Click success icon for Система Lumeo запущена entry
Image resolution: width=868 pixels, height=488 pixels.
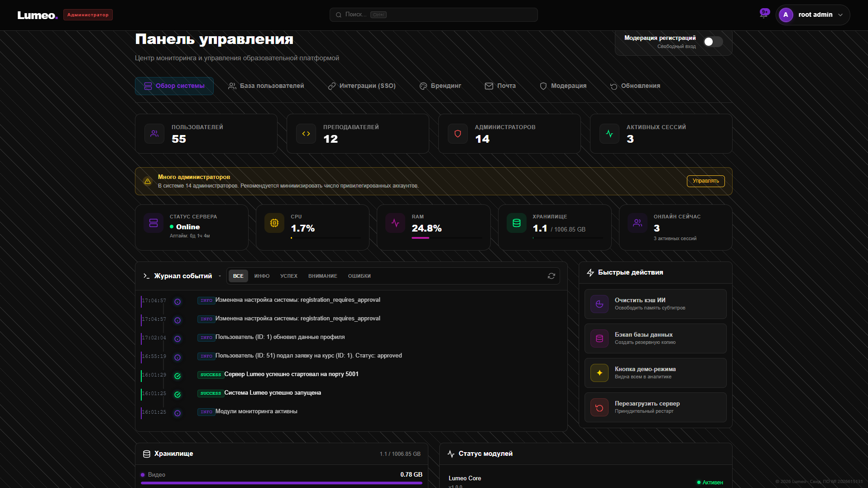tap(177, 394)
